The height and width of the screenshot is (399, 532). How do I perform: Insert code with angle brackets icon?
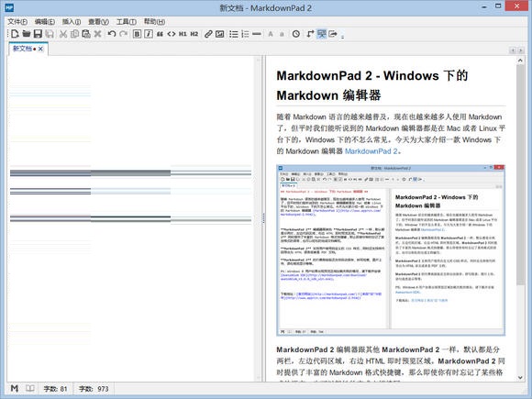click(172, 34)
